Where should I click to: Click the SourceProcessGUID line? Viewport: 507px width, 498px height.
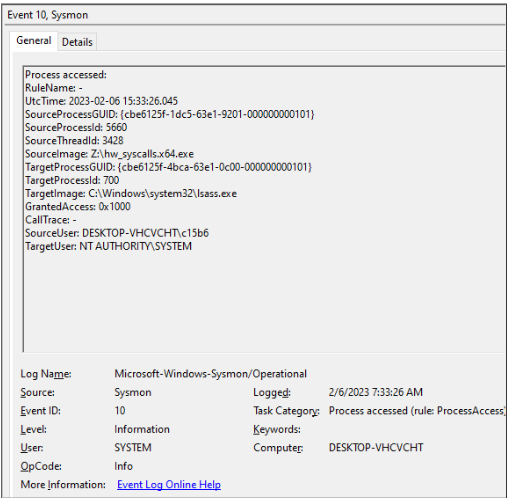coord(170,114)
